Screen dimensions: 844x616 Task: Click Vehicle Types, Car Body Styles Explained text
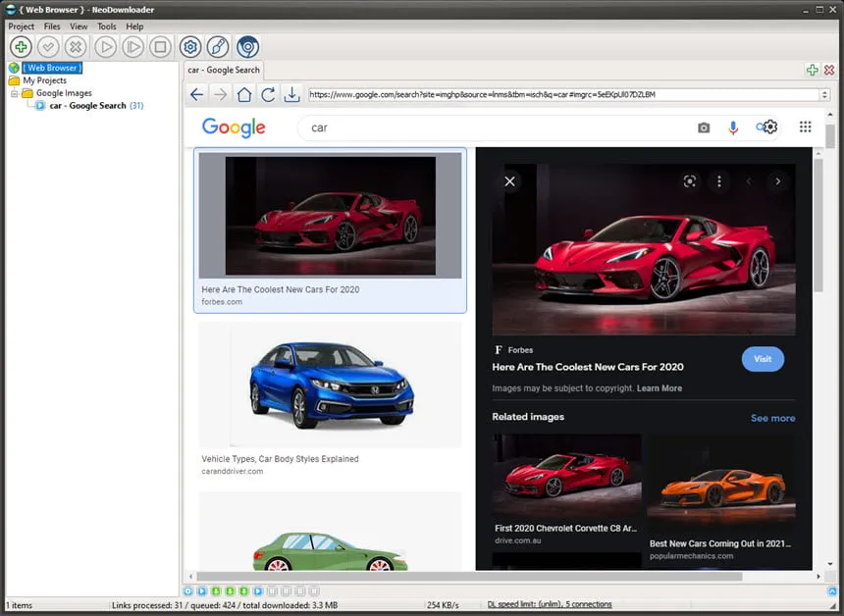pos(280,459)
